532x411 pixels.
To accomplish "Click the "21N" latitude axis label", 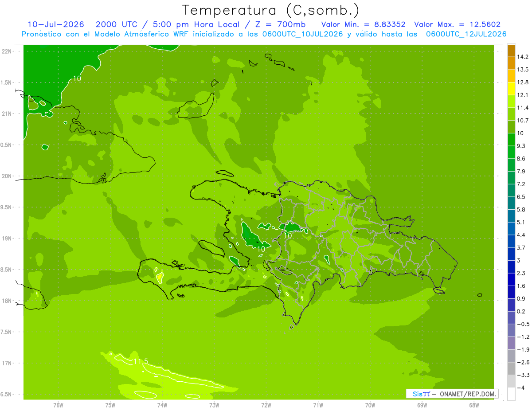I will point(7,114).
